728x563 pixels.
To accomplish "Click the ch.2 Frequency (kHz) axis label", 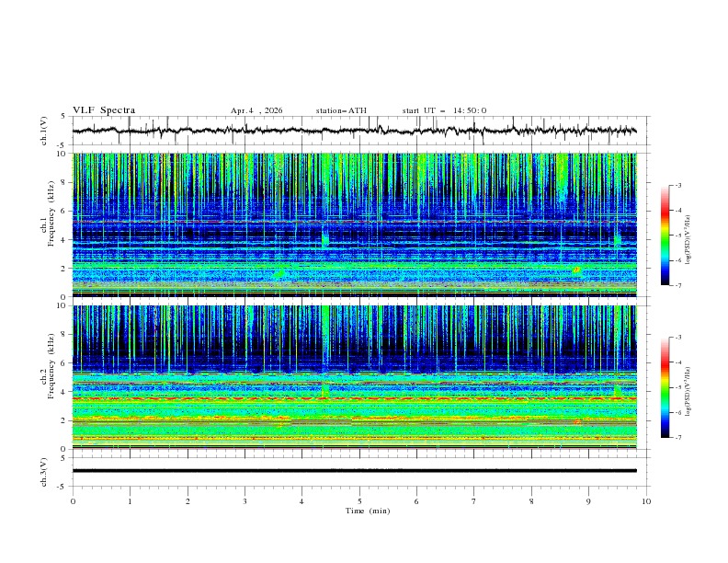I will (48, 365).
